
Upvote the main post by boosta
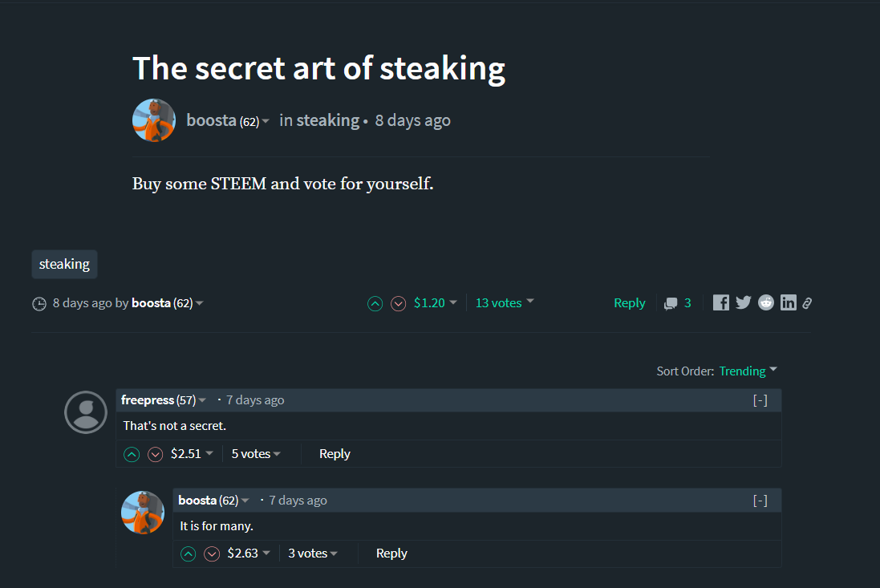click(375, 303)
